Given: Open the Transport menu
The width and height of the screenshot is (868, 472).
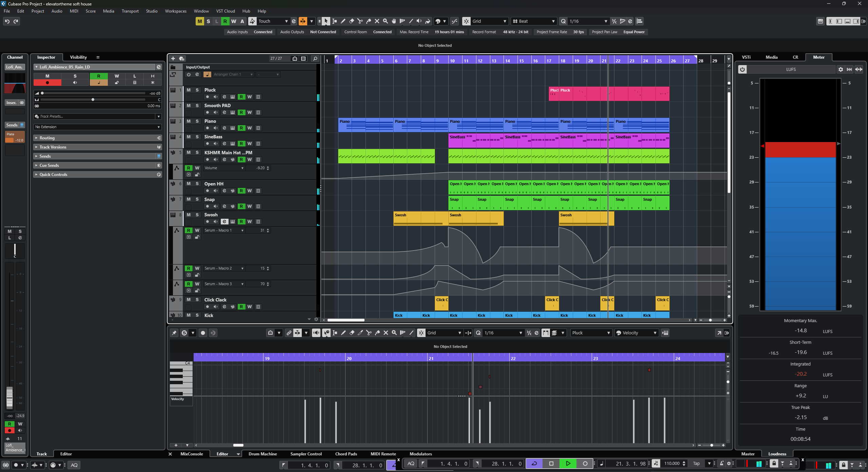Looking at the screenshot, I should pos(130,11).
